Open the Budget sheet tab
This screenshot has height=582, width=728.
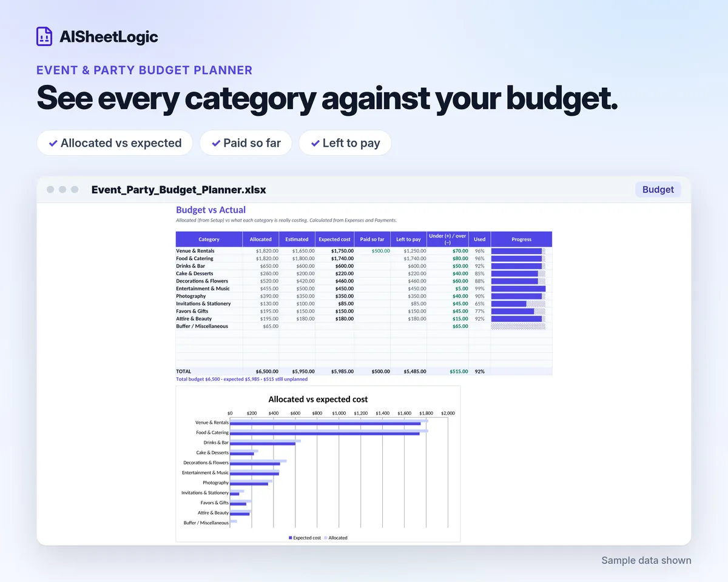(658, 190)
